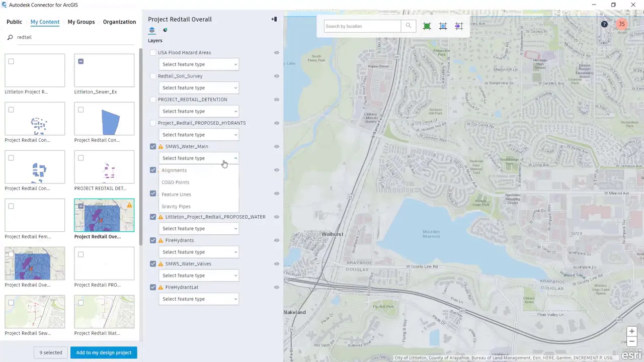Select the PROJECT REDTAIL DET... thumbnail
The width and height of the screenshot is (644, 362).
[104, 167]
